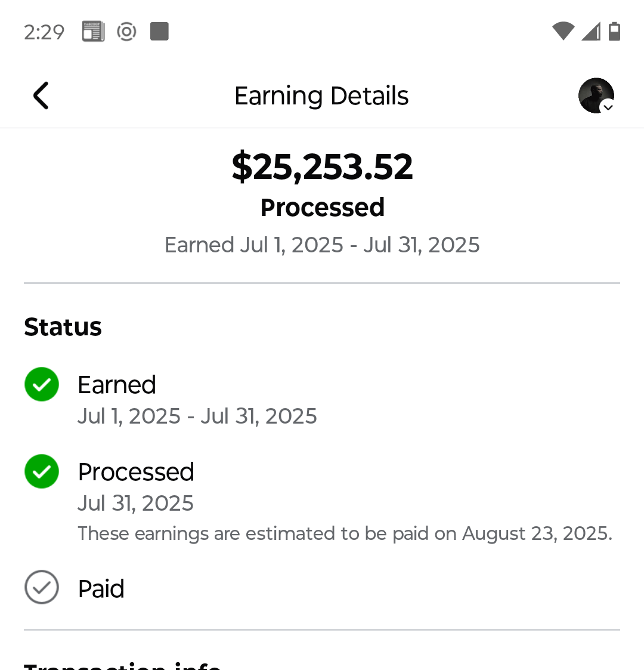This screenshot has width=644, height=670.
Task: Select the Paid status label
Action: 101,589
